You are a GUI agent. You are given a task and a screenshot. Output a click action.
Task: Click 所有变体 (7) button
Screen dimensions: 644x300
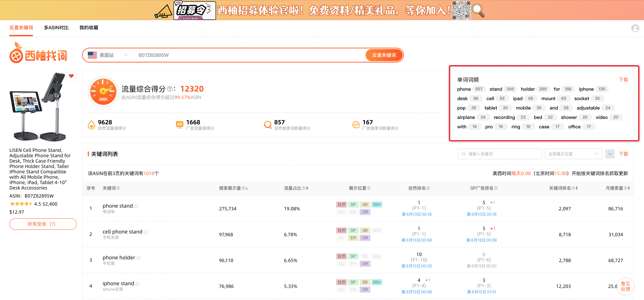[x=43, y=224]
